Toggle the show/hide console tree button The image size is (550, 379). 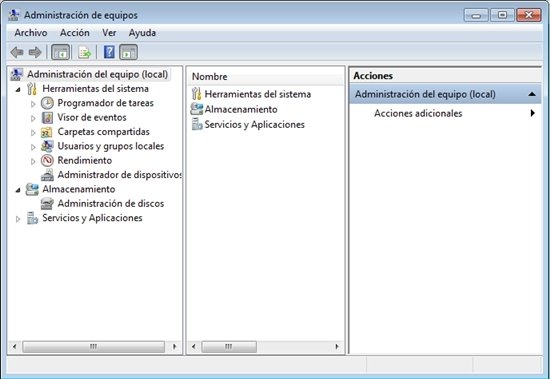point(61,53)
